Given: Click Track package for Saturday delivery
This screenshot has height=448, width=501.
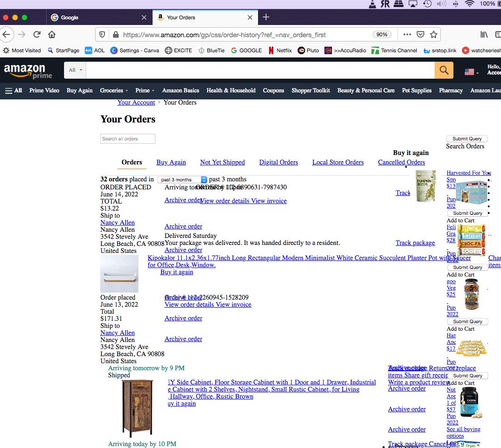Looking at the screenshot, I should tap(415, 243).
